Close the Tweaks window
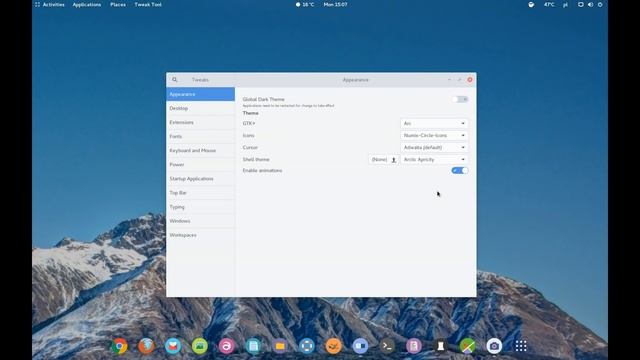Image resolution: width=640 pixels, height=360 pixels. (470, 80)
